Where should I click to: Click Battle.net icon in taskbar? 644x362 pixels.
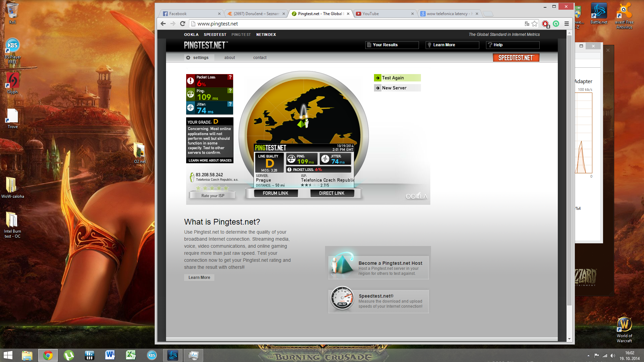[173, 355]
